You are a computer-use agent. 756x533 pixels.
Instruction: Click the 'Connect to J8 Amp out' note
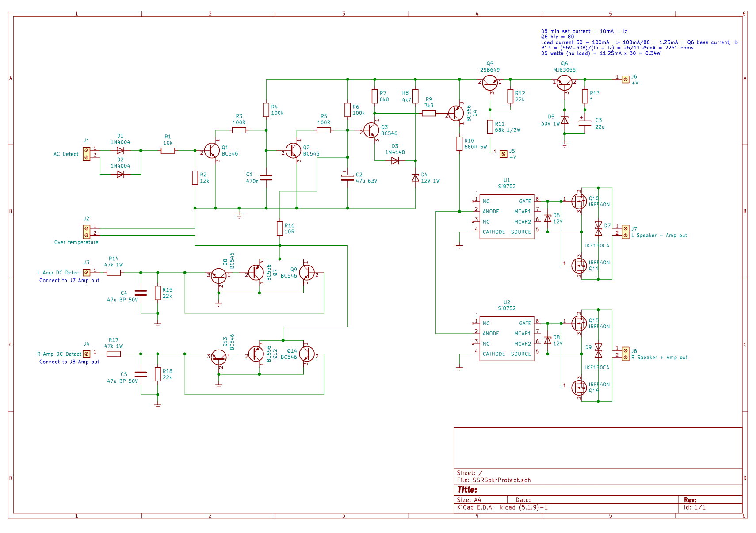pos(69,362)
